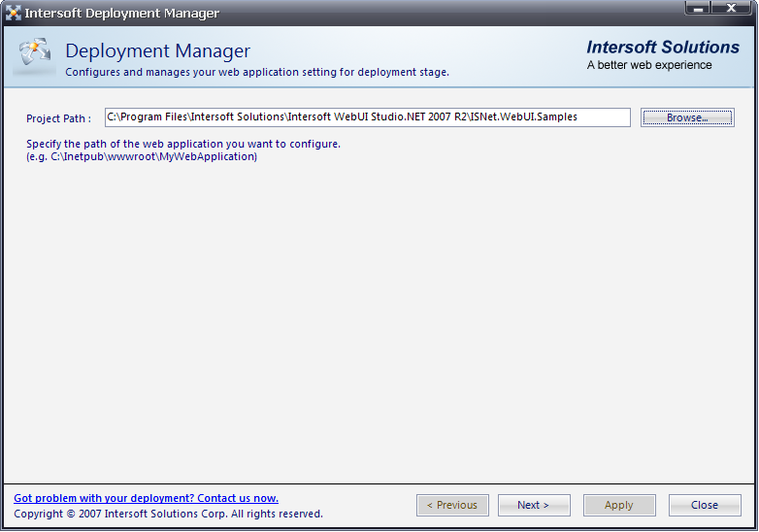Proceed using the Next button
The height and width of the screenshot is (532, 759).
pyautogui.click(x=533, y=505)
